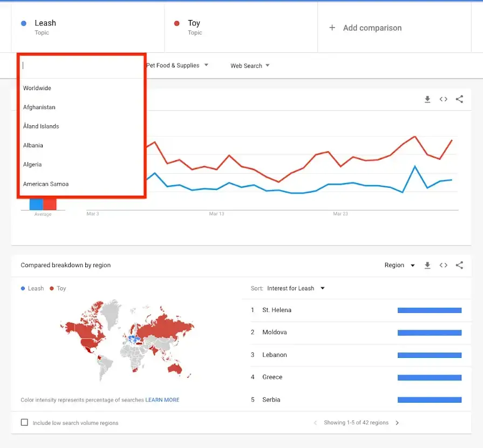Click the world map visualization
The height and width of the screenshot is (448, 483).
(127, 343)
